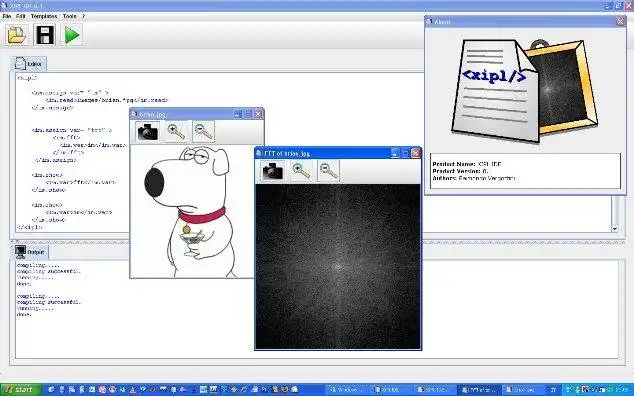Click the Authors line in About
This screenshot has height=396, width=634.
tap(473, 178)
